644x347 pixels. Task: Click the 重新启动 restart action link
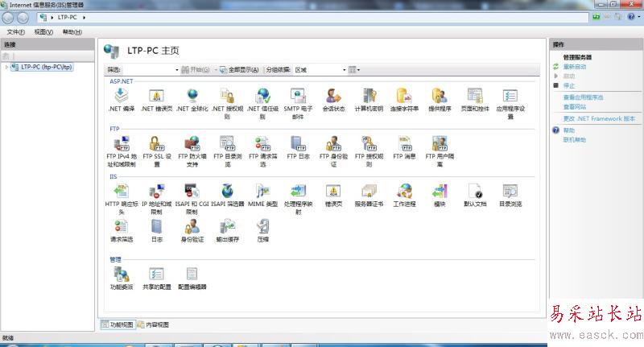coord(575,67)
